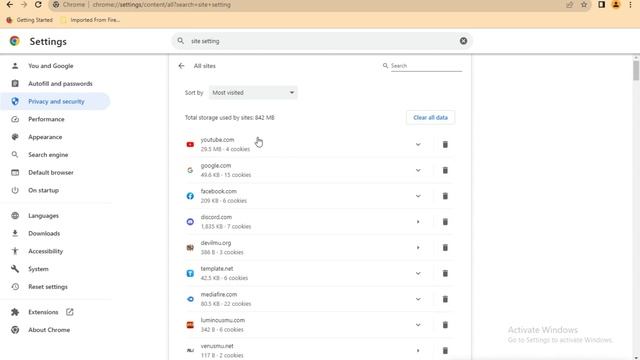The width and height of the screenshot is (640, 360).
Task: Expand the facebook.com entry
Action: [x=418, y=196]
